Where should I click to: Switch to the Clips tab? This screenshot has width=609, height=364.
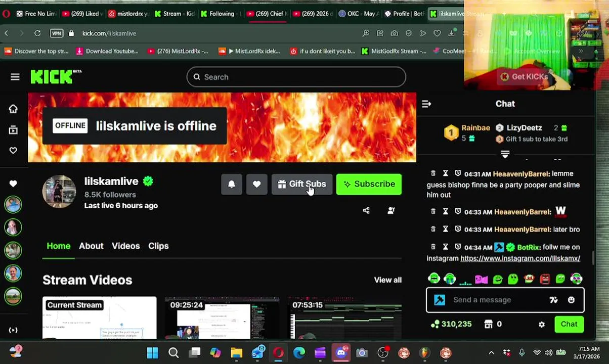[x=158, y=246]
